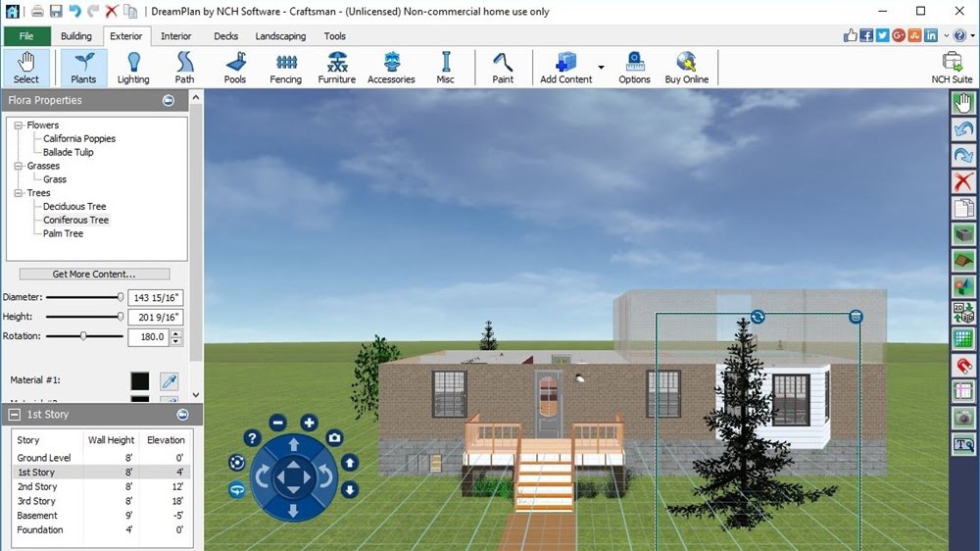The height and width of the screenshot is (551, 980).
Task: Open the Add Content dropdown arrow
Action: 601,68
